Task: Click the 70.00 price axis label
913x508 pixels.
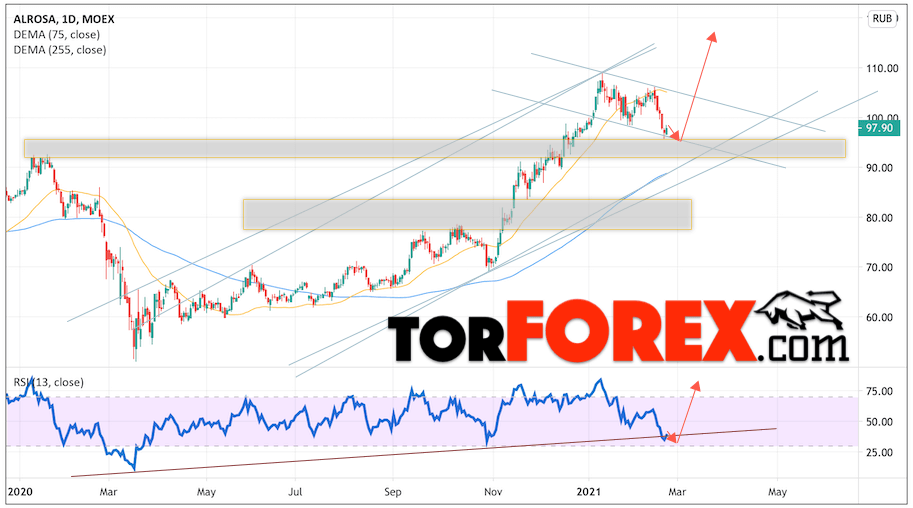Action: point(879,267)
